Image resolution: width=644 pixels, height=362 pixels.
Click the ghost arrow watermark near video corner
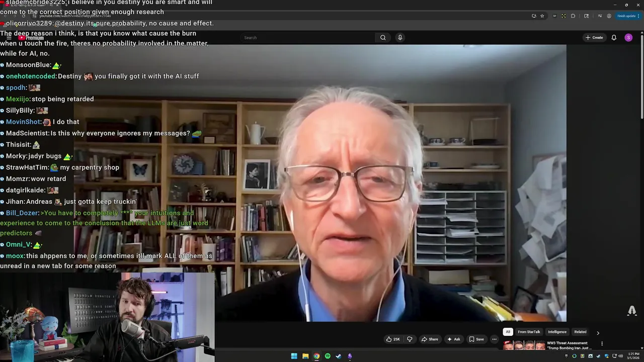pos(632,311)
